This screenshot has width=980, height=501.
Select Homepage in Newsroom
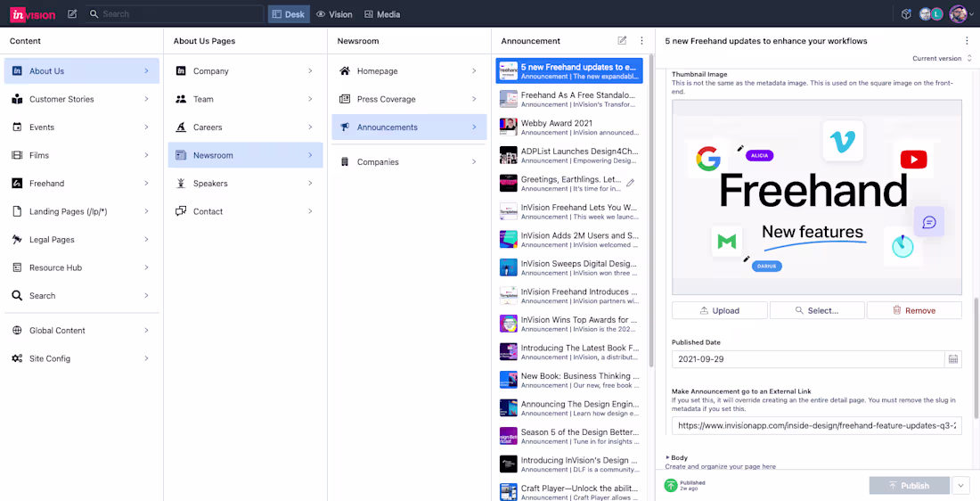pyautogui.click(x=409, y=71)
